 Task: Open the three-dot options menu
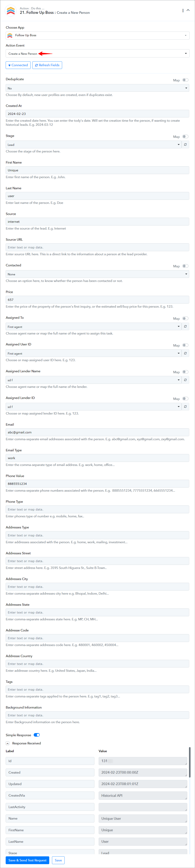[x=183, y=11]
